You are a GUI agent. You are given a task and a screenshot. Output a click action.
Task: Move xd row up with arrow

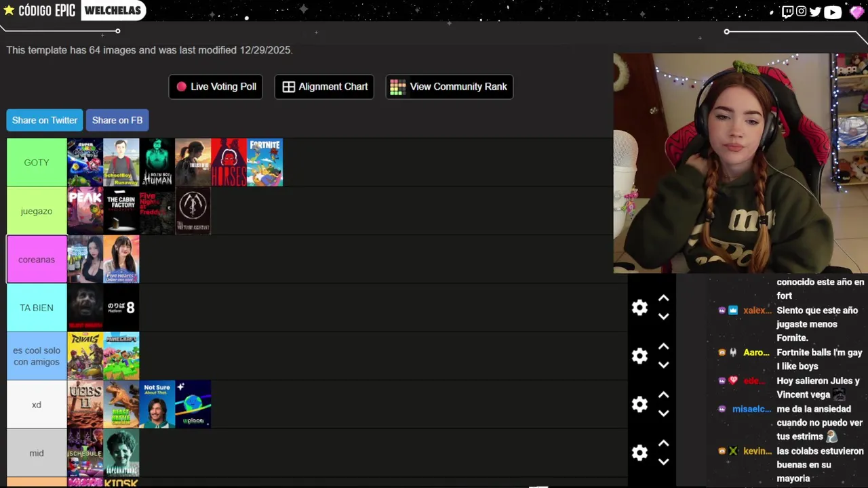click(664, 395)
